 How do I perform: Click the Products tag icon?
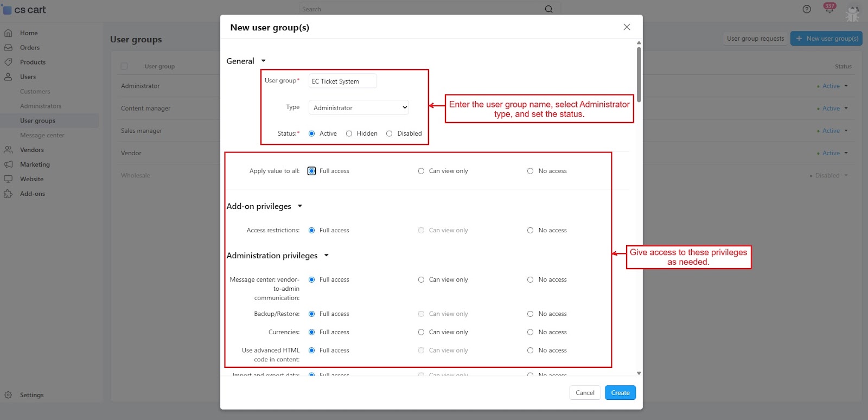[x=8, y=62]
